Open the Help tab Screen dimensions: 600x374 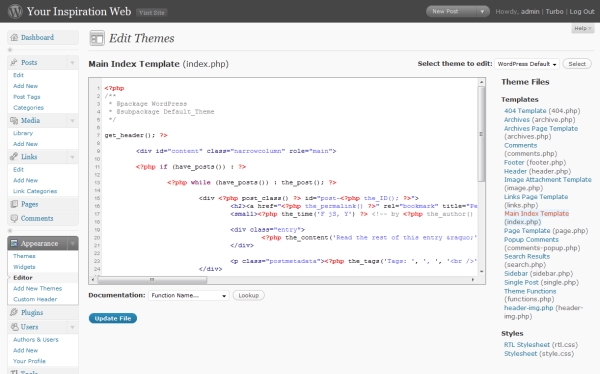[x=582, y=28]
